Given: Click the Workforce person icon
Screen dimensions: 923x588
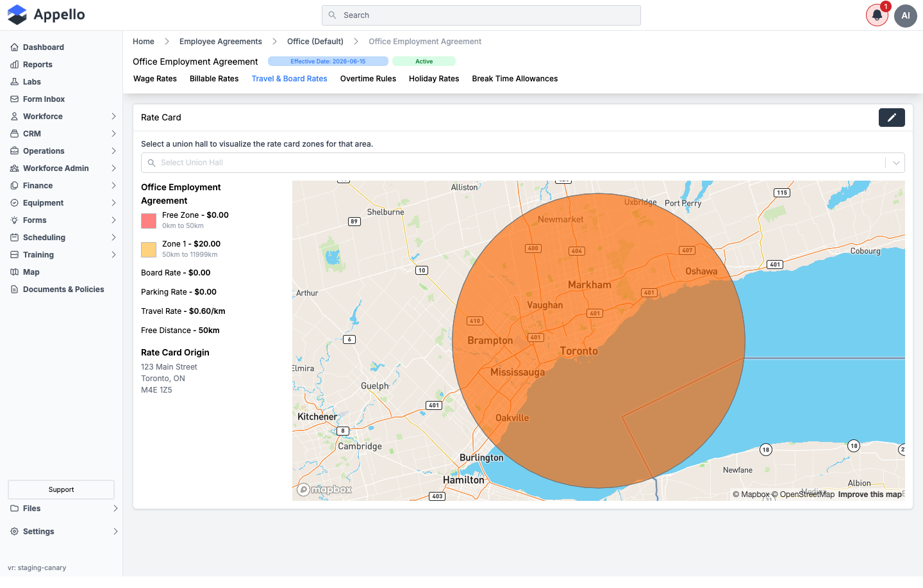Looking at the screenshot, I should pyautogui.click(x=14, y=117).
